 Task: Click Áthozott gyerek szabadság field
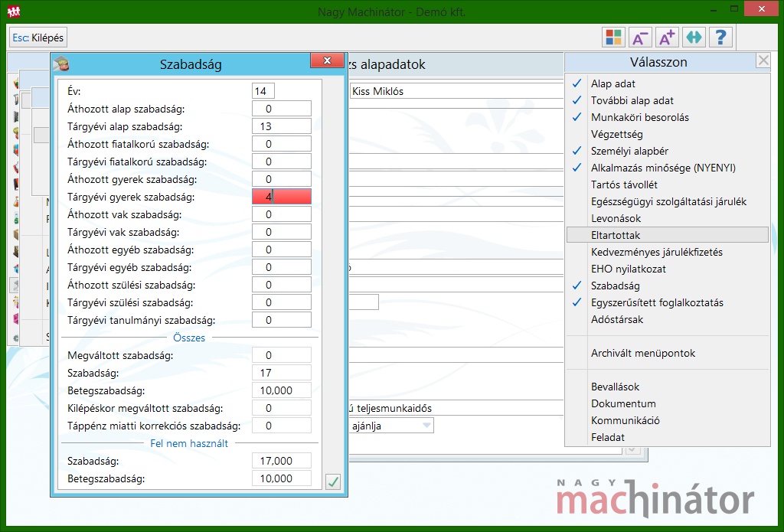pyautogui.click(x=282, y=179)
